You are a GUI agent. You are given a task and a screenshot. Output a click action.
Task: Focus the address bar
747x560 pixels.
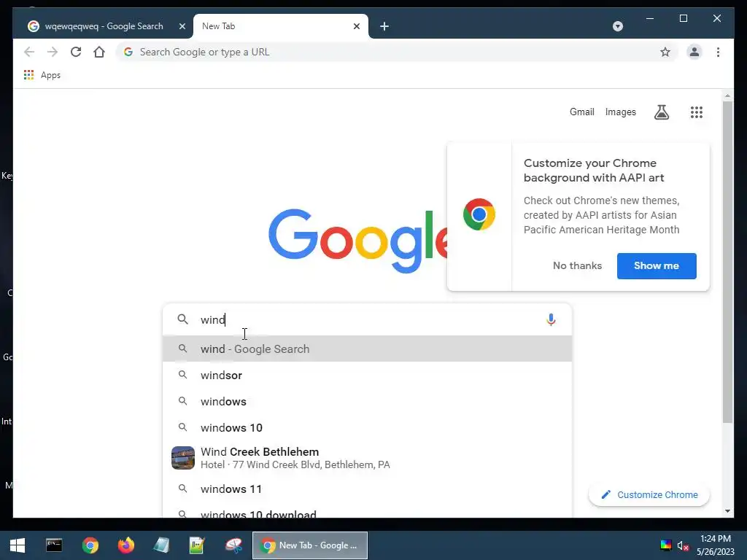point(395,52)
